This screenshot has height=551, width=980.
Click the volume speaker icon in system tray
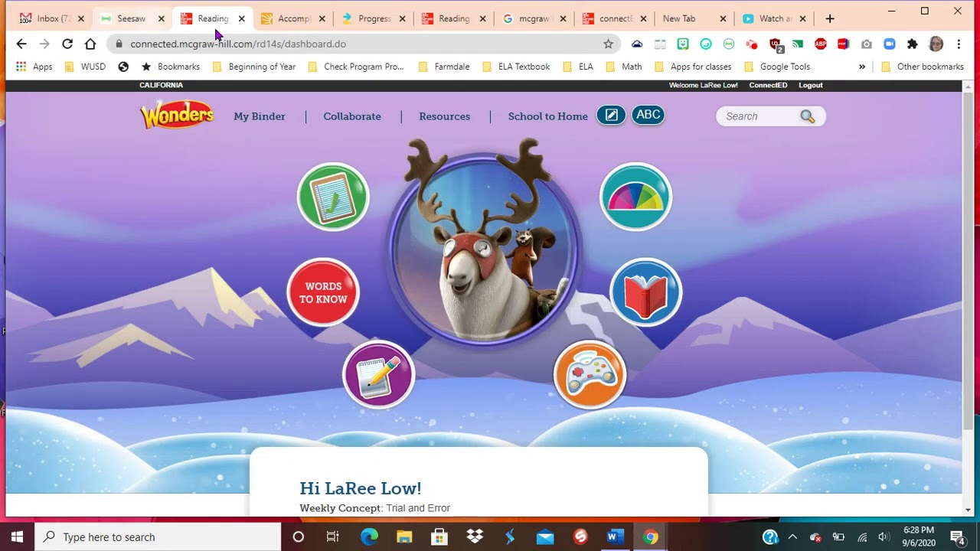[x=884, y=537]
